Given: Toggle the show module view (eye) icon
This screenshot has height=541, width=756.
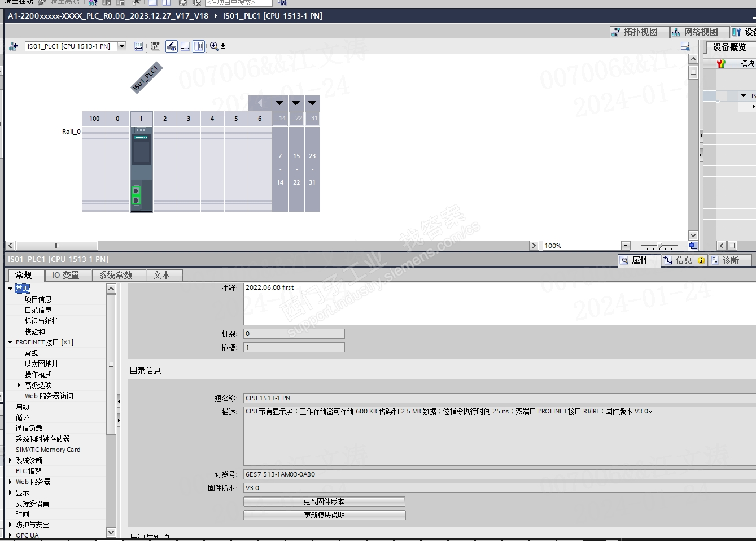Looking at the screenshot, I should coord(172,46).
